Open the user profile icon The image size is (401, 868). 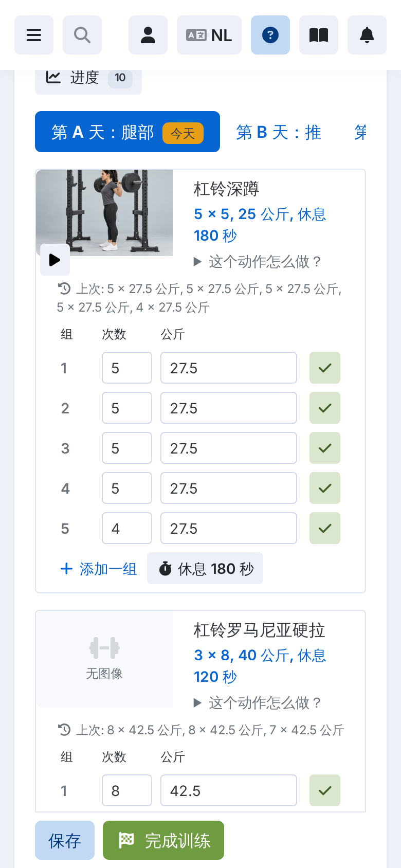(148, 35)
